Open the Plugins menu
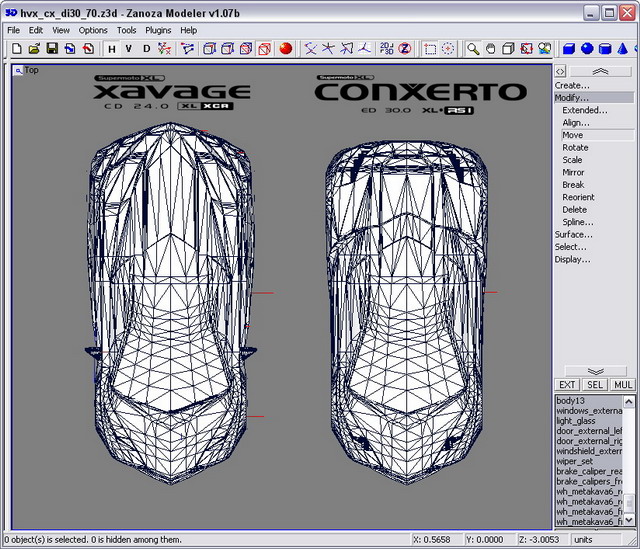 [x=158, y=30]
